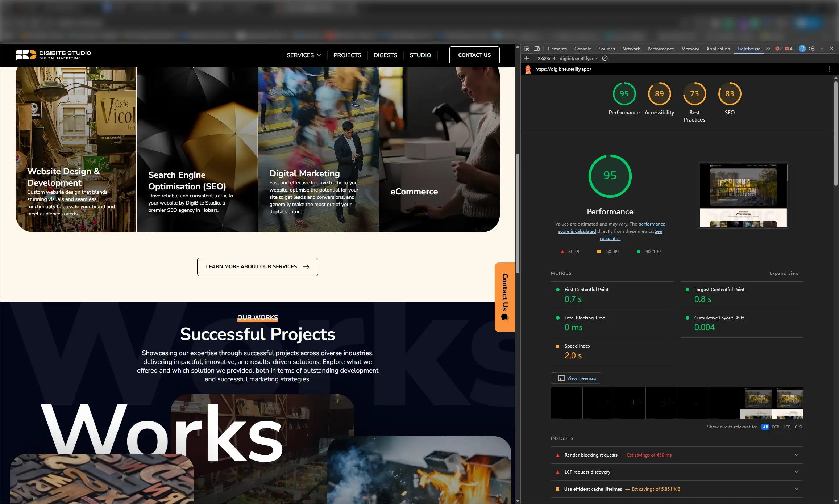
Task: Expand the LCP request discovery insight
Action: click(x=677, y=472)
